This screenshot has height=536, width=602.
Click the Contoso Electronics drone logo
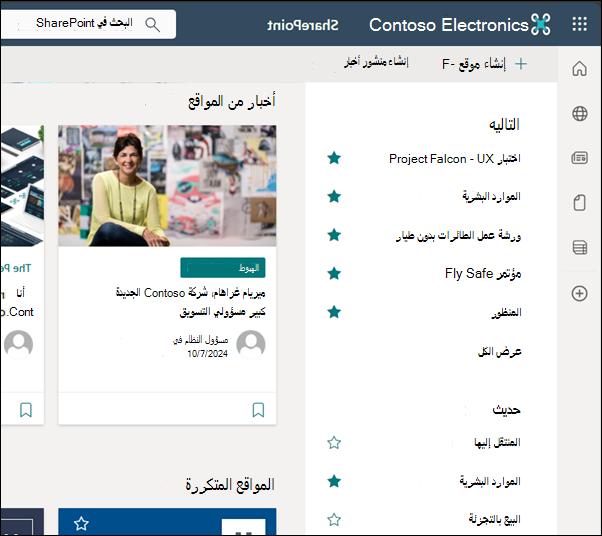coord(541,25)
